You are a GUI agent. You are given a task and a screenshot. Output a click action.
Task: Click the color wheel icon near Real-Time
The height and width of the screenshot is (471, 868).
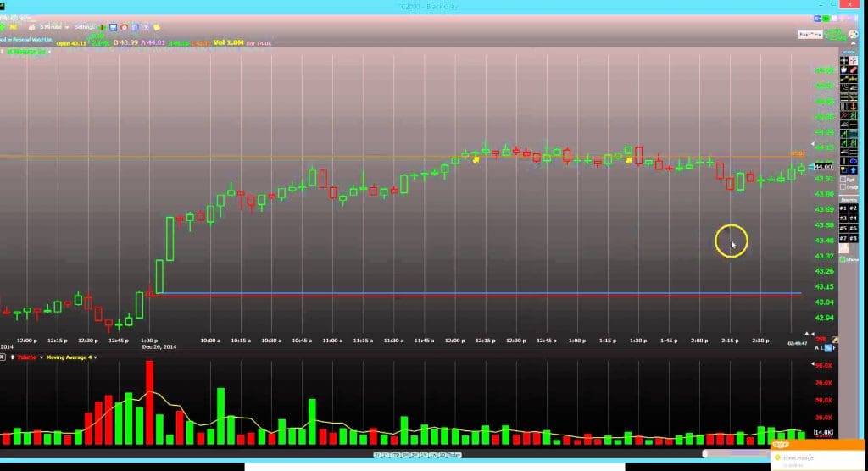pyautogui.click(x=854, y=35)
